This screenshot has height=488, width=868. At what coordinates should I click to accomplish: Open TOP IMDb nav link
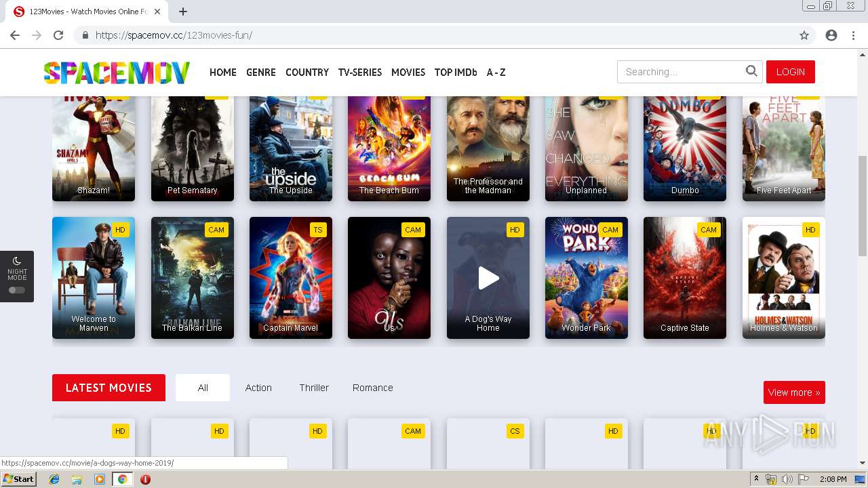pos(456,72)
